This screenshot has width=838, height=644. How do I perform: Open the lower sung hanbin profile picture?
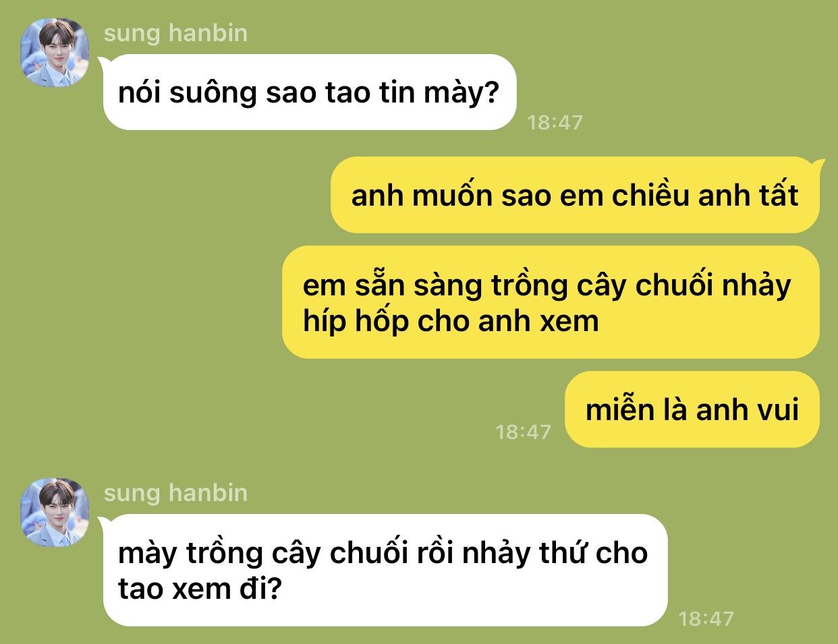pos(55,513)
